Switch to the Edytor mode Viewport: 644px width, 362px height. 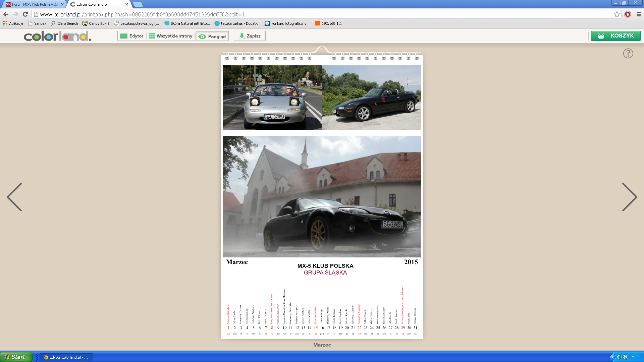click(x=132, y=36)
